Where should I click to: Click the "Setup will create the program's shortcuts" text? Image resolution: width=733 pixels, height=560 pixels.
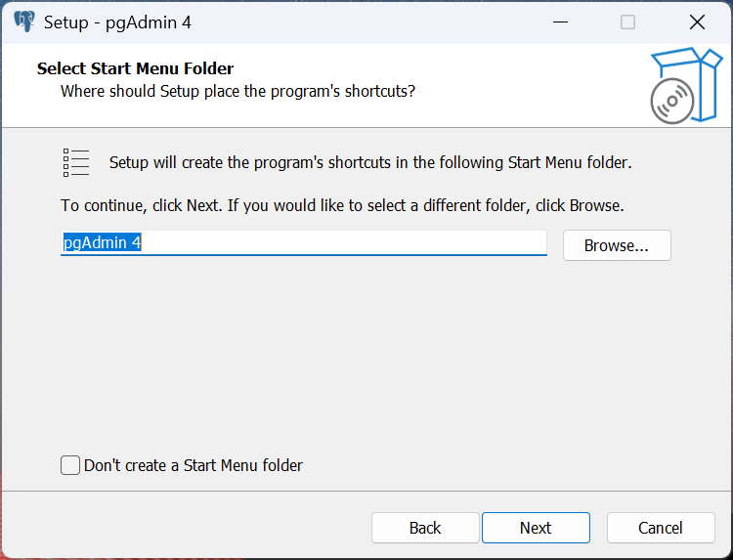(x=370, y=162)
